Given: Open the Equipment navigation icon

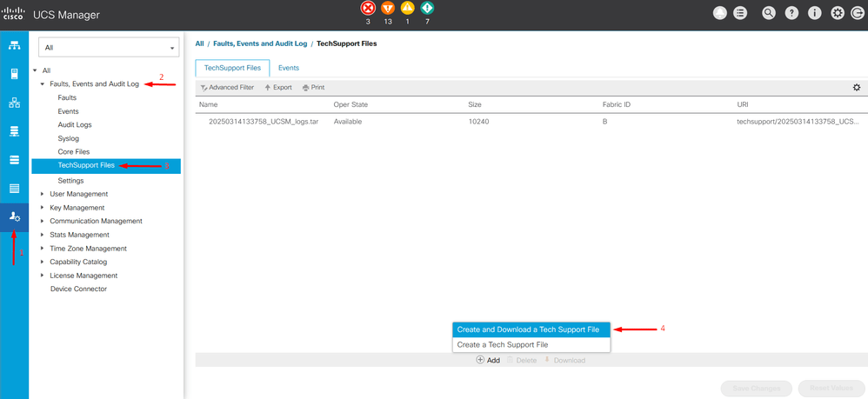Looking at the screenshot, I should 15,45.
